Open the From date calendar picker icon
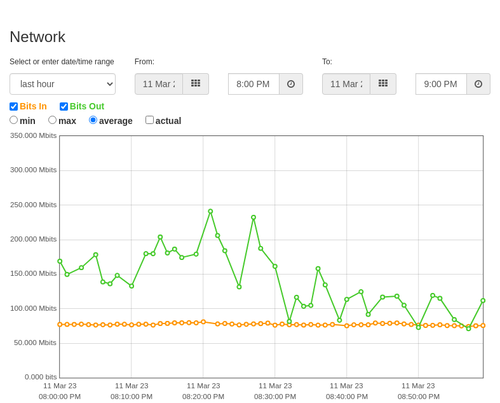 click(x=196, y=84)
